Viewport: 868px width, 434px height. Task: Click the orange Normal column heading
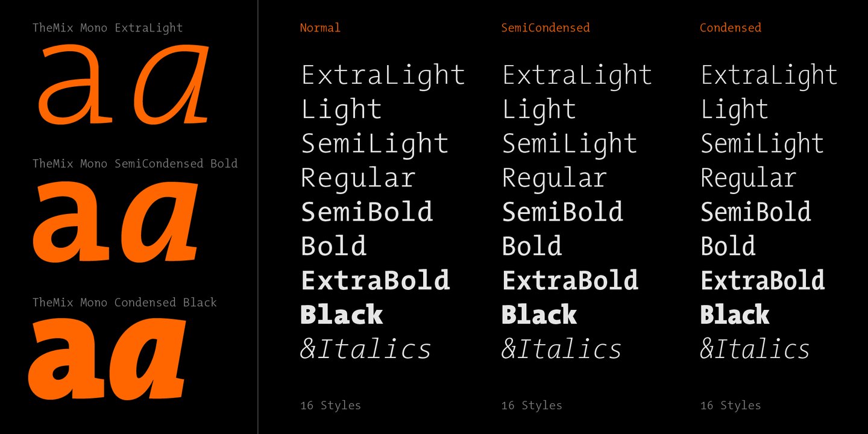tap(320, 28)
